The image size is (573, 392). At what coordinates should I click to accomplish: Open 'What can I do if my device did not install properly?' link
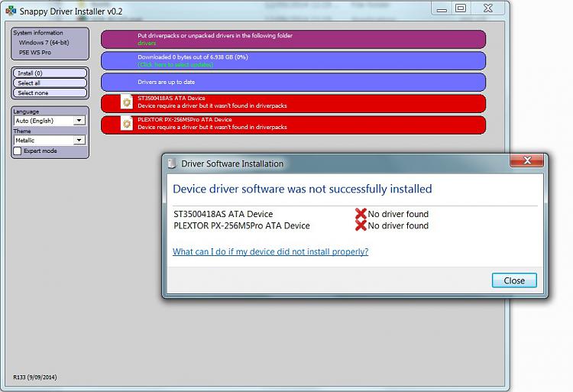(x=270, y=251)
